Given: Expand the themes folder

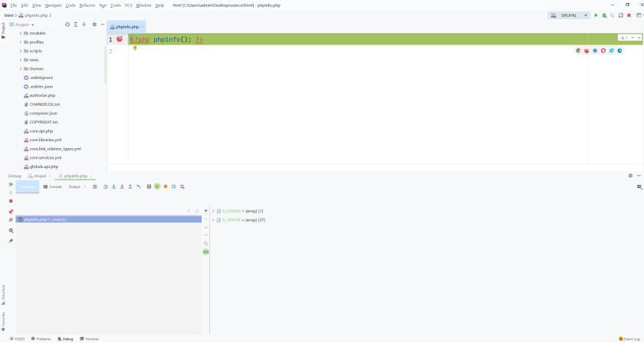Looking at the screenshot, I should click(21, 69).
